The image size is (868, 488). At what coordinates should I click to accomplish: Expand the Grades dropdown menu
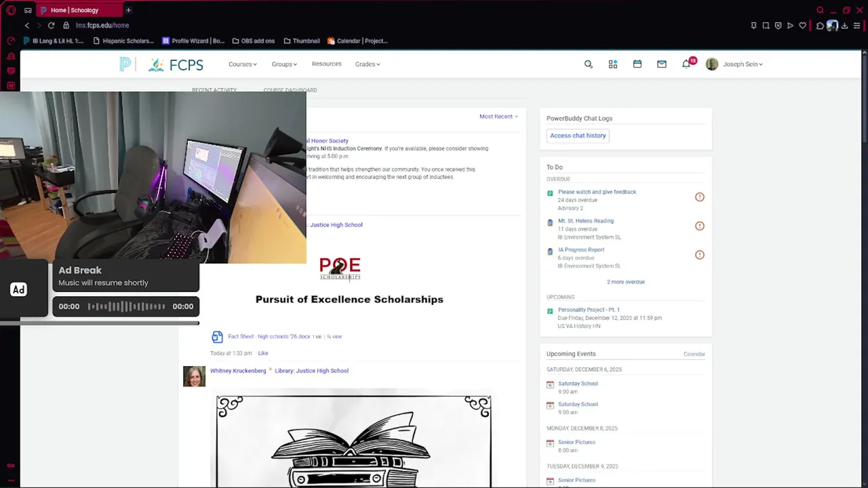point(368,64)
